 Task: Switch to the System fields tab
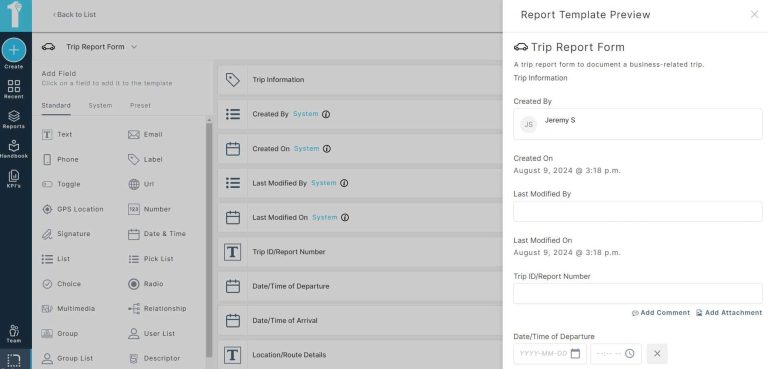pyautogui.click(x=100, y=106)
